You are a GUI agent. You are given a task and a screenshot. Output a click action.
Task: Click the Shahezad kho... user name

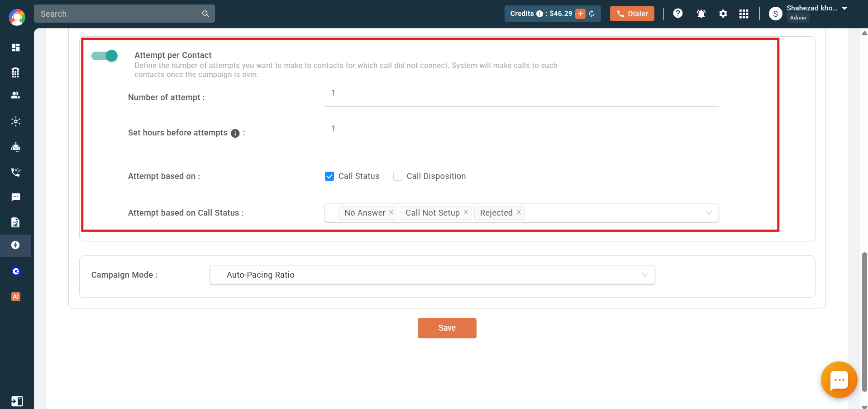tap(812, 8)
